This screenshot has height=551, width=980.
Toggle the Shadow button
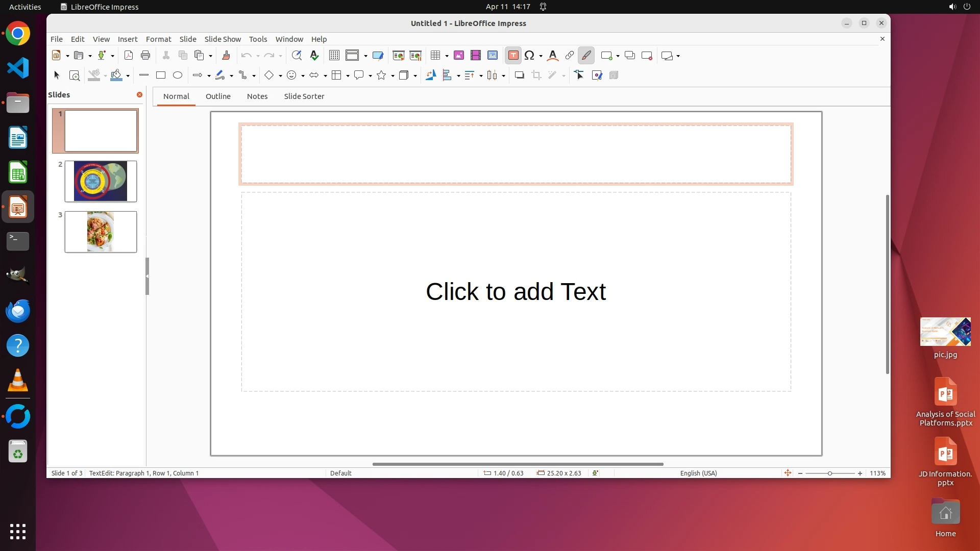519,76
